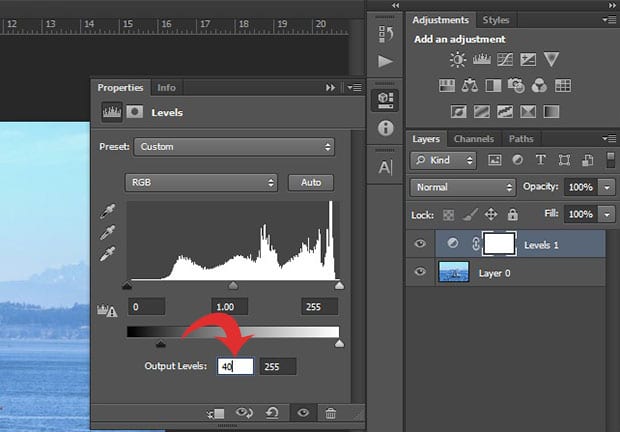Open the History panel icon

[386, 34]
